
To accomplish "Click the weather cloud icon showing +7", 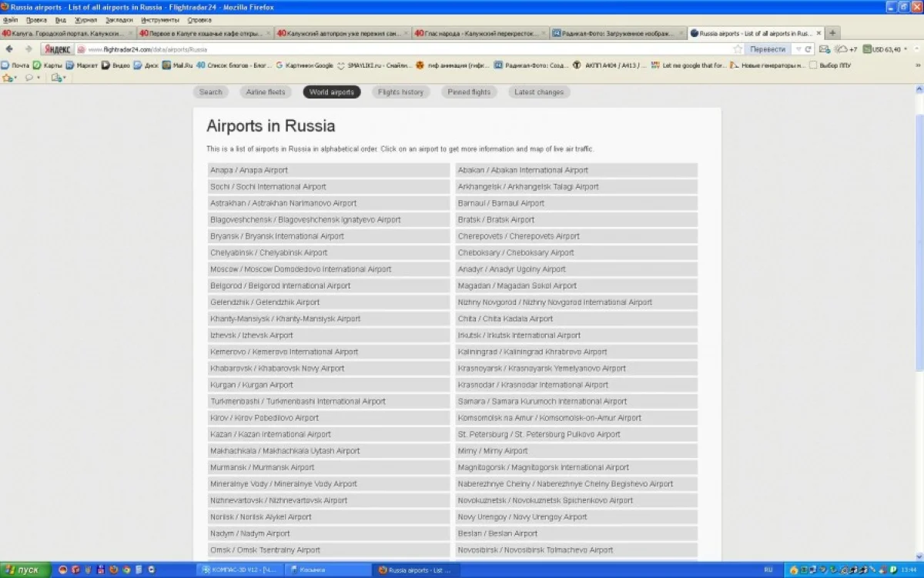I will point(842,49).
